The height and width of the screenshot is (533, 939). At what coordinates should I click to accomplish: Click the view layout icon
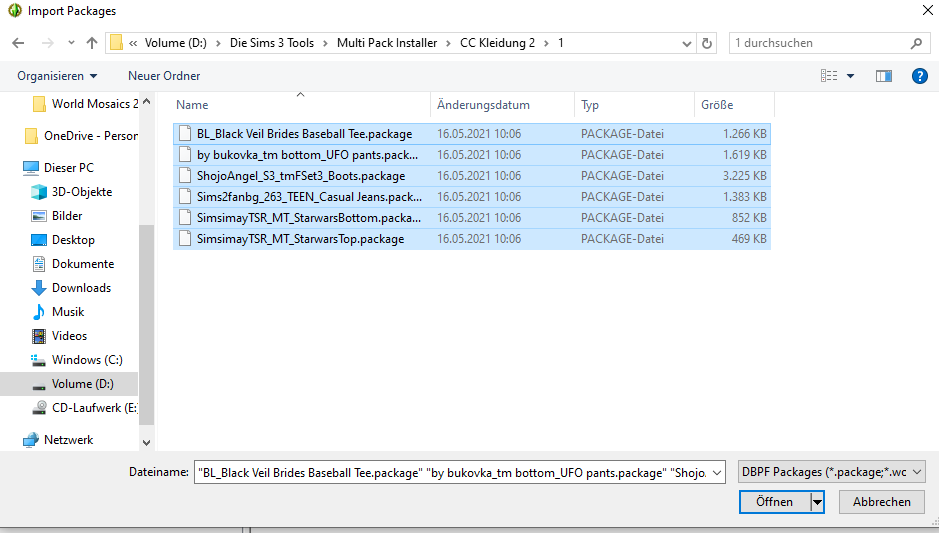click(x=829, y=76)
